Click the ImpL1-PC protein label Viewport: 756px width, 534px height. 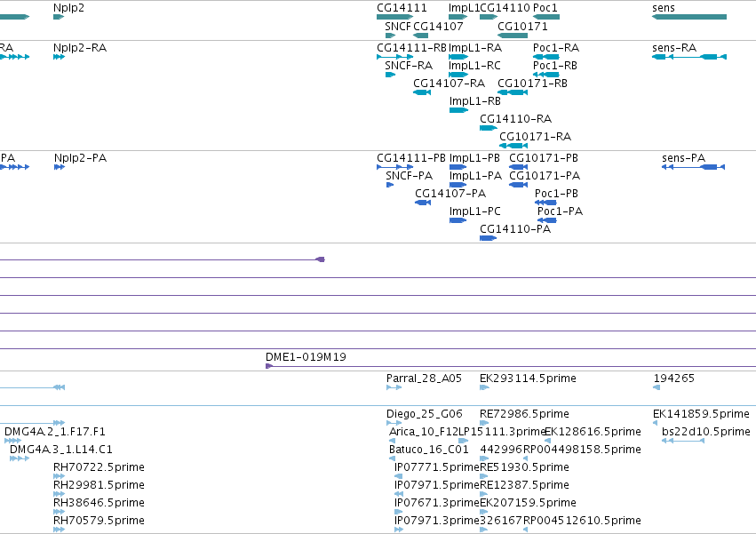click(x=475, y=211)
